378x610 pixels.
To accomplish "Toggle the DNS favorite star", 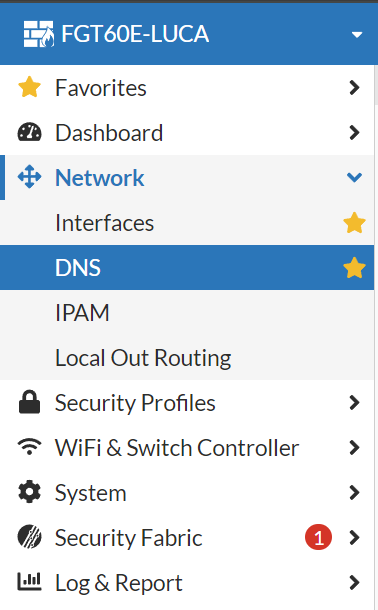I will (354, 268).
